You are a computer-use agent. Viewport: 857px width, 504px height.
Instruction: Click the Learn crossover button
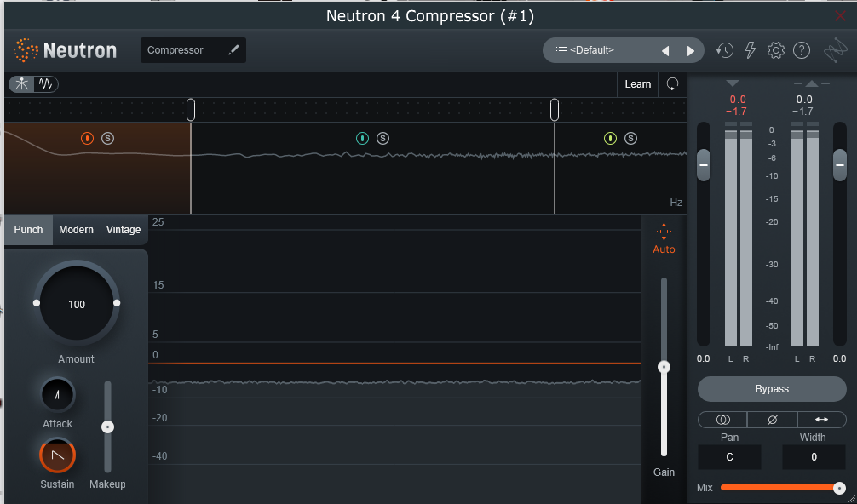[x=638, y=84]
